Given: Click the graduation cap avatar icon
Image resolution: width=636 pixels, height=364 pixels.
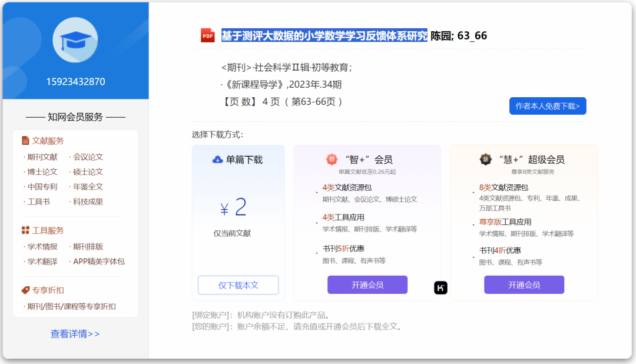Looking at the screenshot, I should pyautogui.click(x=75, y=39).
